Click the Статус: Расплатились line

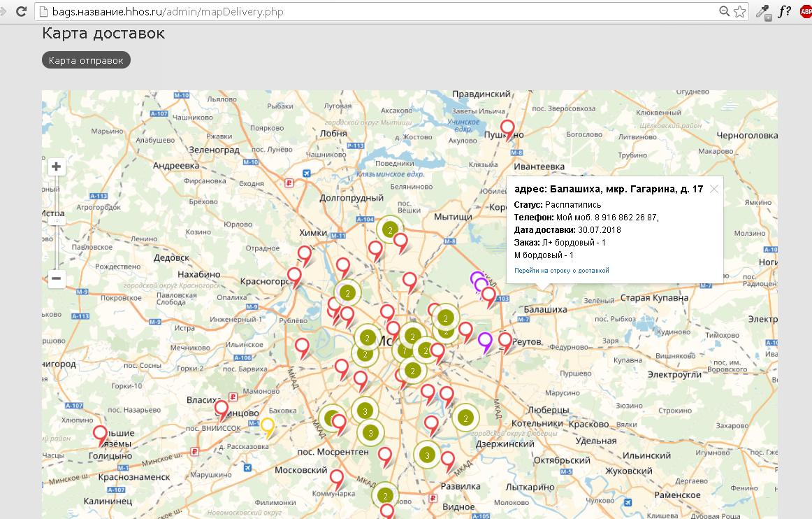coord(557,205)
